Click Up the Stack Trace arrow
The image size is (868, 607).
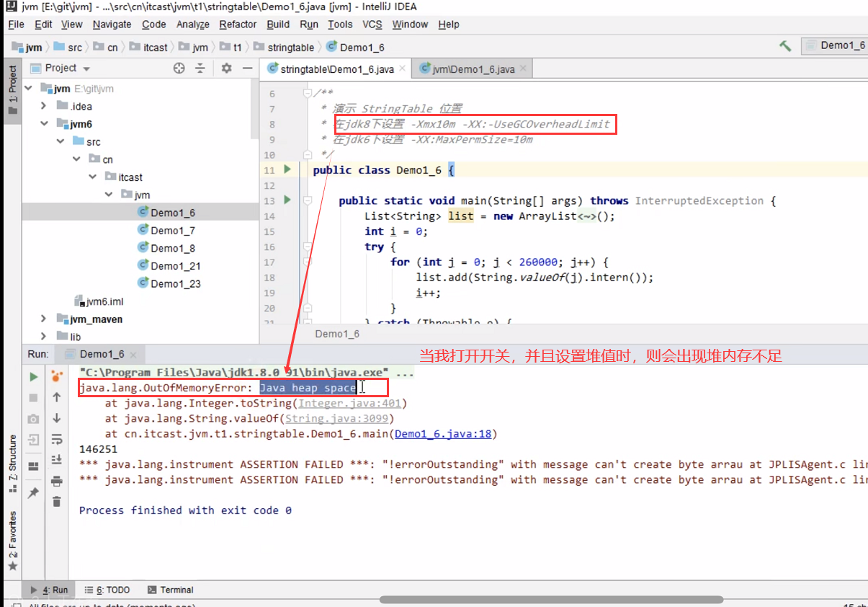(x=57, y=397)
